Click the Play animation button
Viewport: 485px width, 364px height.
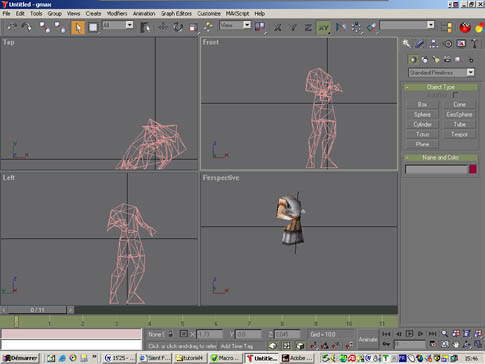click(410, 333)
